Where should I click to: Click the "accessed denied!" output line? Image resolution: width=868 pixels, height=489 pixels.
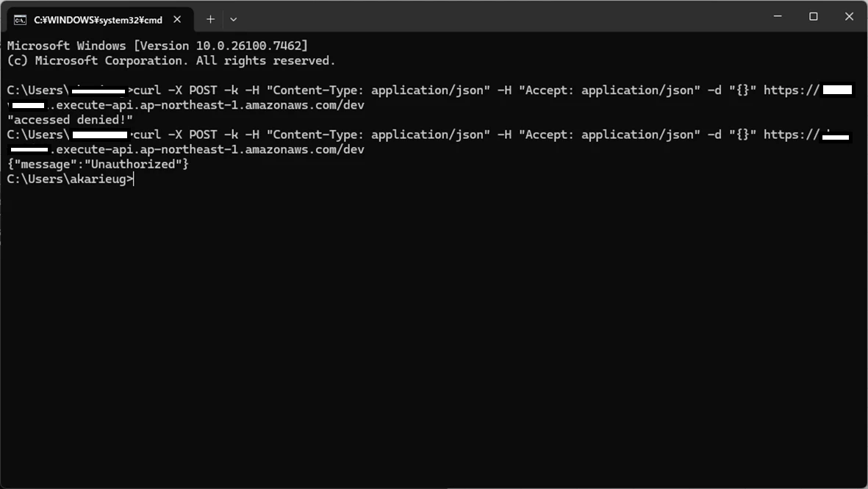70,120
